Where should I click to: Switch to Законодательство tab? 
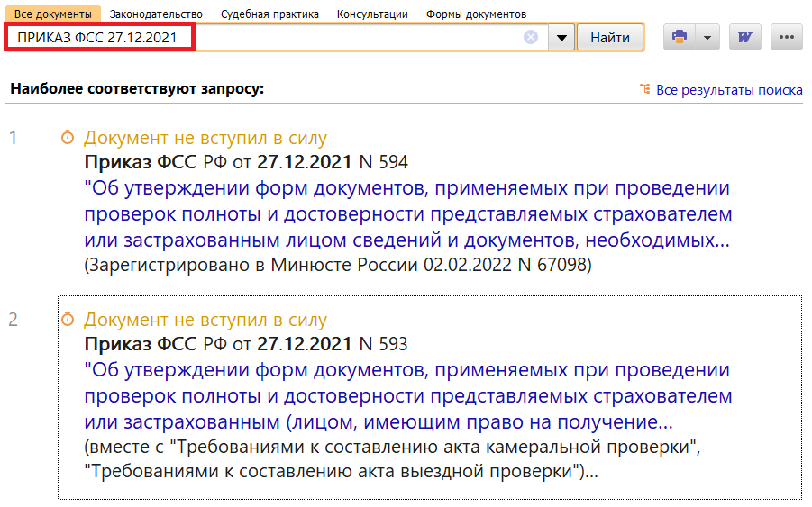point(156,14)
